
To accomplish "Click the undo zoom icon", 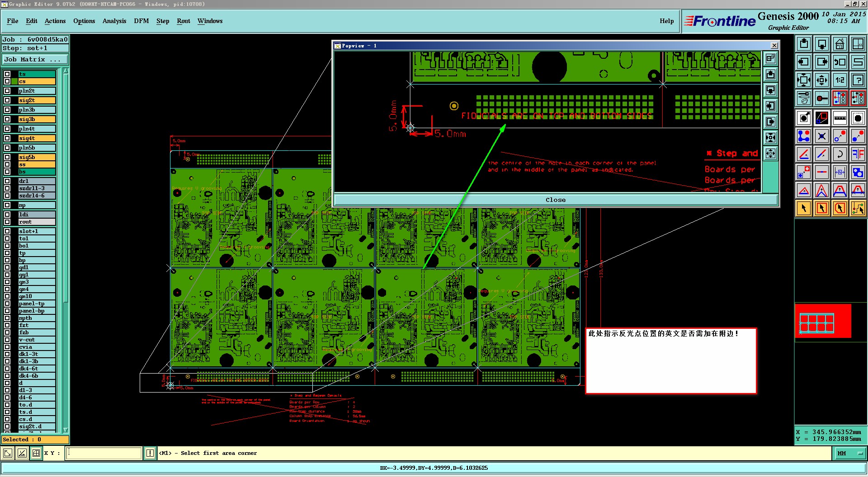I will tap(840, 62).
